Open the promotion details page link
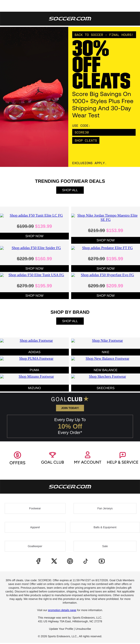The image size is (140, 644). tap(62, 610)
